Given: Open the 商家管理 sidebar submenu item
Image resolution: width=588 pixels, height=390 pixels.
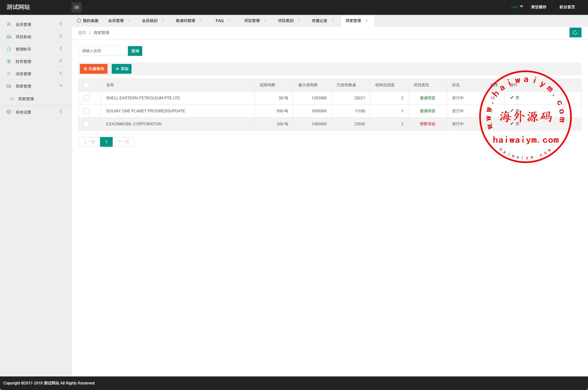Looking at the screenshot, I should pos(26,99).
